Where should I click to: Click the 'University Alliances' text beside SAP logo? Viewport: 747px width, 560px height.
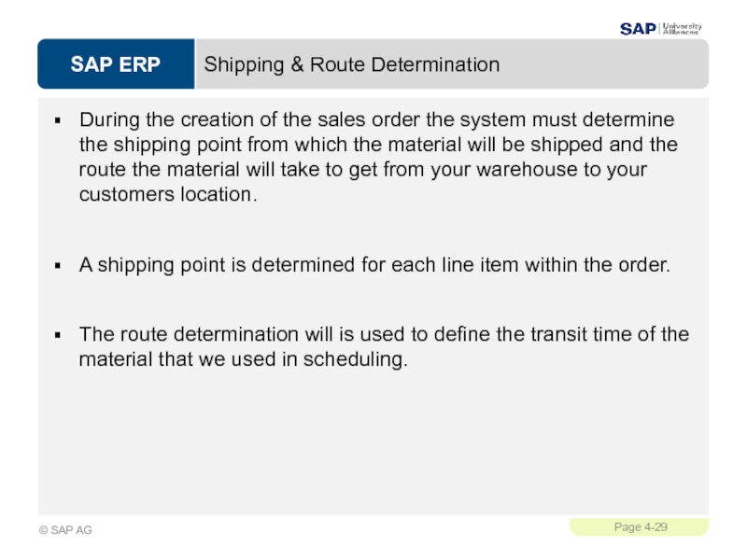[683, 29]
